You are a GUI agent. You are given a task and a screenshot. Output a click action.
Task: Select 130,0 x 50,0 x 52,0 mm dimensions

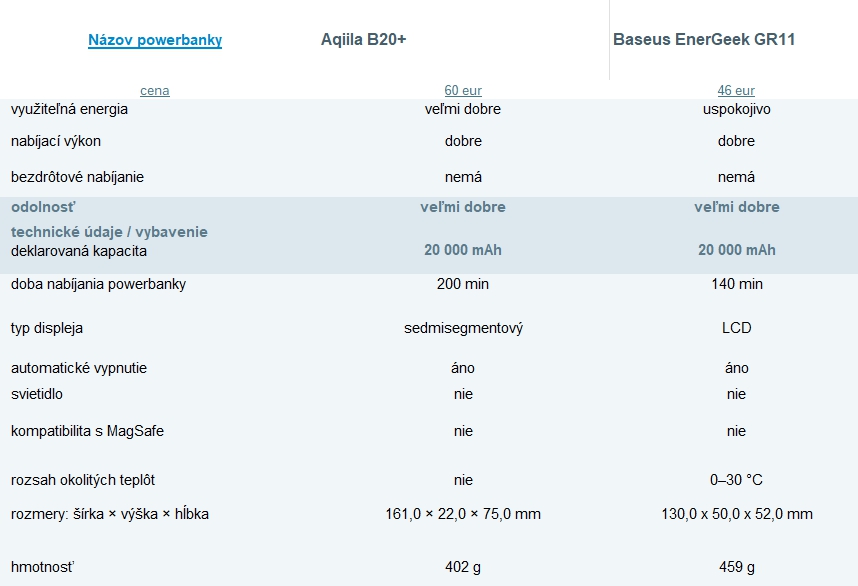pyautogui.click(x=737, y=514)
